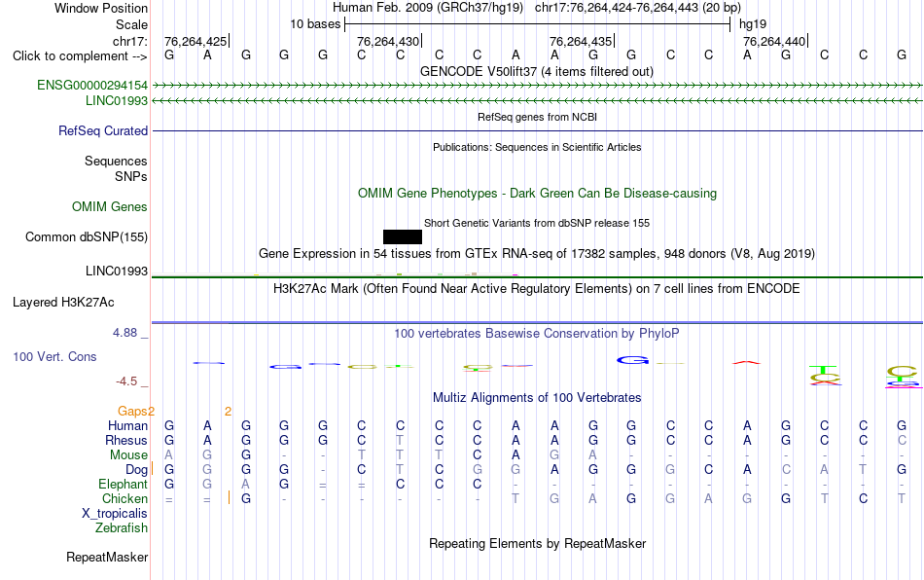Click 'Publications: Sequences in Scientific Articles' title
924x580 pixels.
537,147
